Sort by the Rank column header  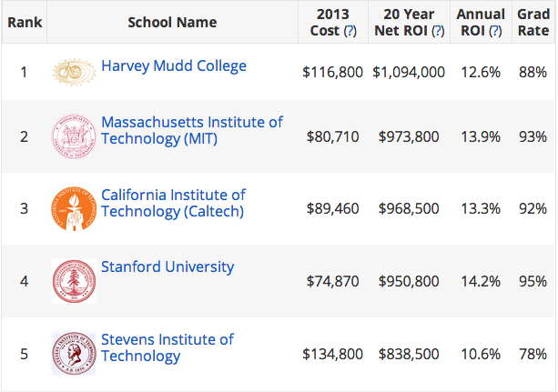25,23
